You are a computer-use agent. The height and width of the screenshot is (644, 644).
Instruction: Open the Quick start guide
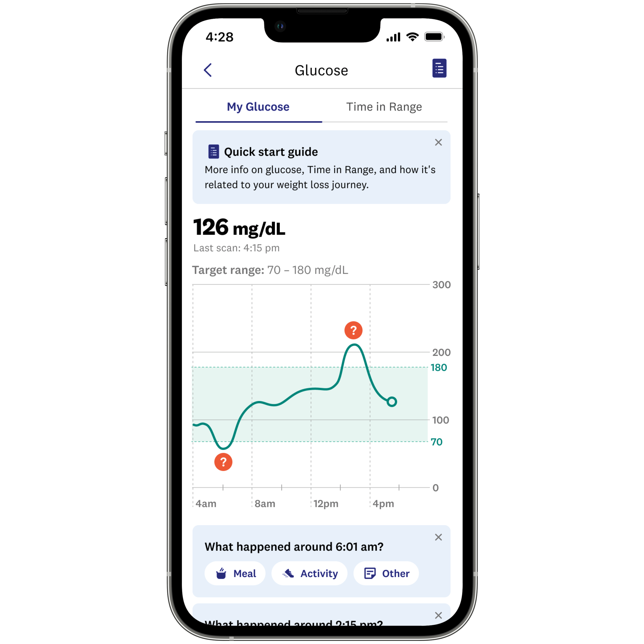click(x=271, y=152)
